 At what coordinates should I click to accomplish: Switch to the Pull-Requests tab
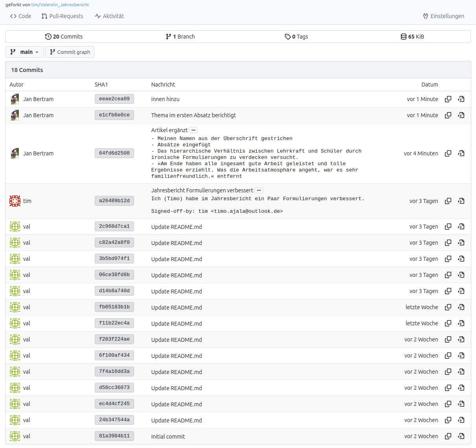pyautogui.click(x=62, y=16)
